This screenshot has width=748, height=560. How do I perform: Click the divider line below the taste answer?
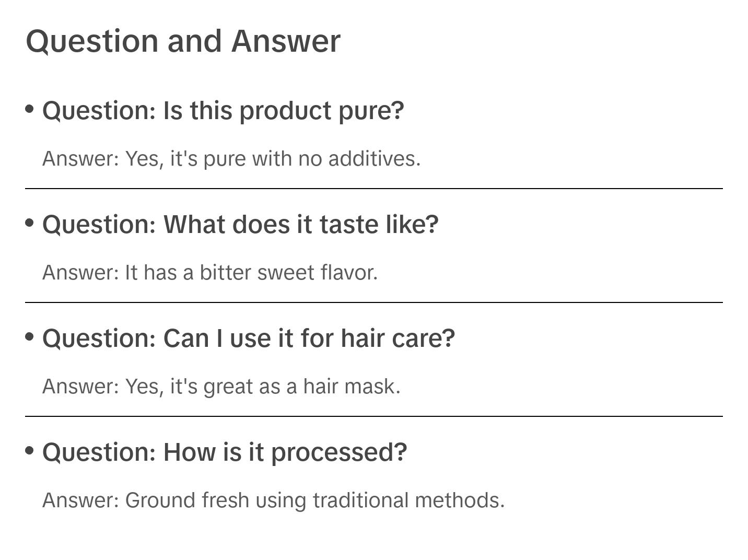click(x=373, y=302)
